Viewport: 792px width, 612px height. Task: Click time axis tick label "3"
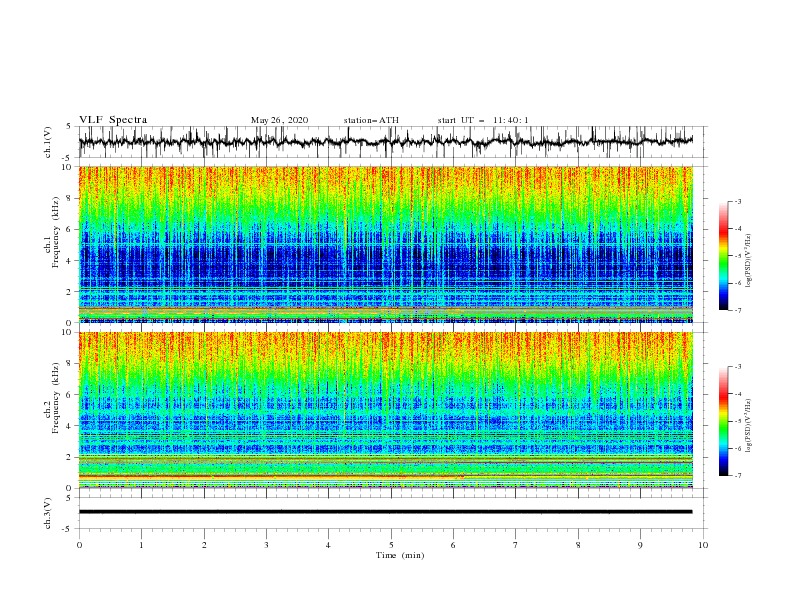click(x=266, y=545)
